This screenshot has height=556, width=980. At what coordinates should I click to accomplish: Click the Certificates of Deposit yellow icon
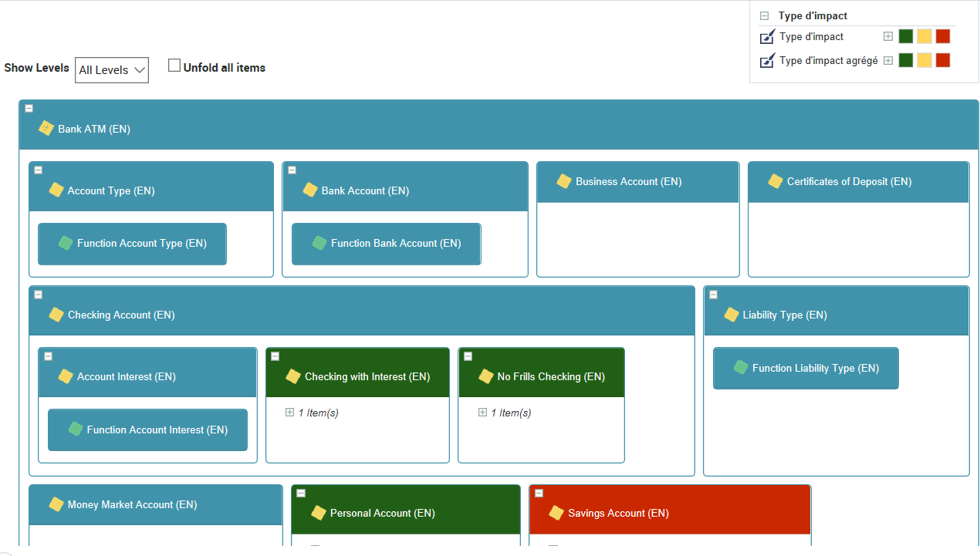776,181
